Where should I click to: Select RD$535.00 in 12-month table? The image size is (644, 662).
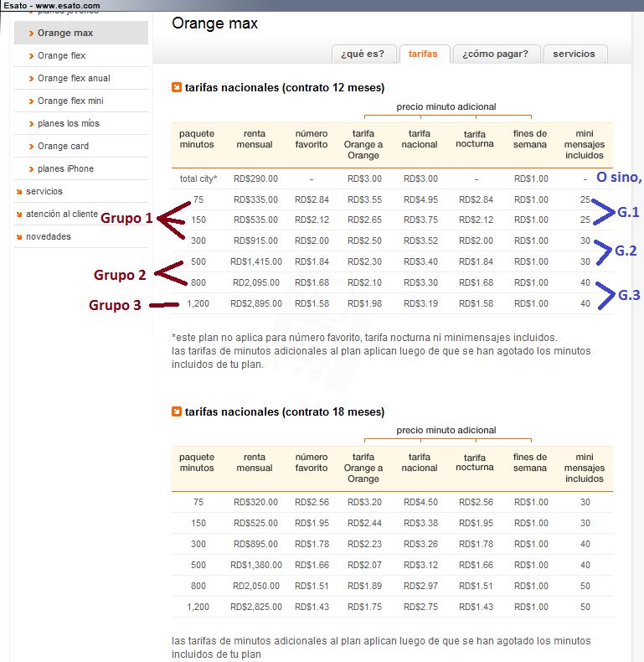[x=255, y=220]
